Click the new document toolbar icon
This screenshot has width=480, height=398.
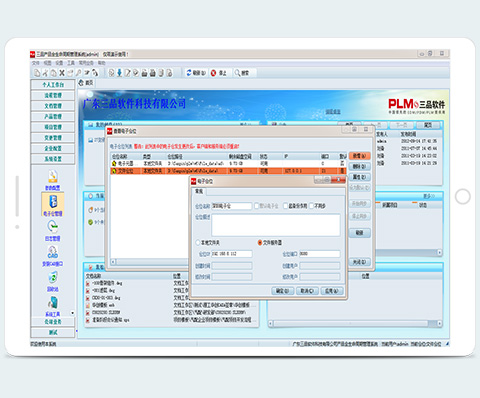pos(37,72)
